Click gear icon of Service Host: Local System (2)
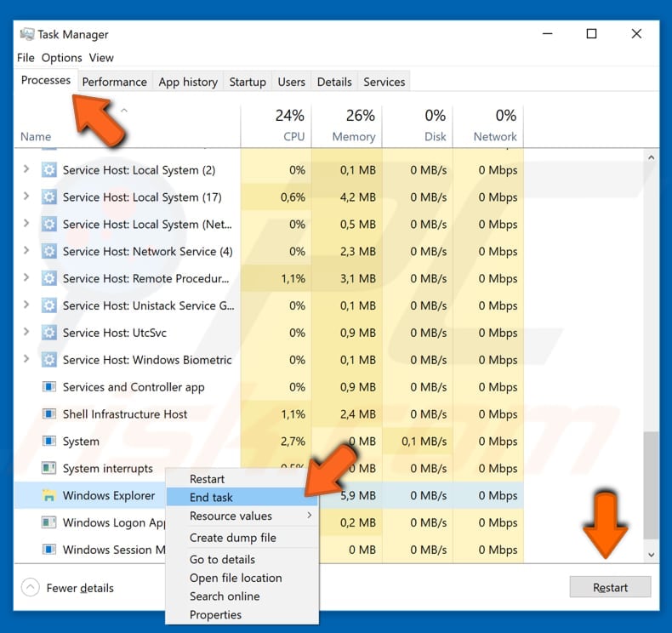This screenshot has height=633, width=672. [x=48, y=170]
